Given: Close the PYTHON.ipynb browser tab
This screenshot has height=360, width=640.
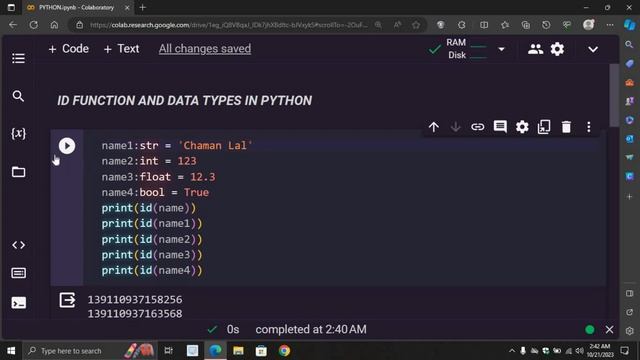Looking at the screenshot, I should 127,8.
